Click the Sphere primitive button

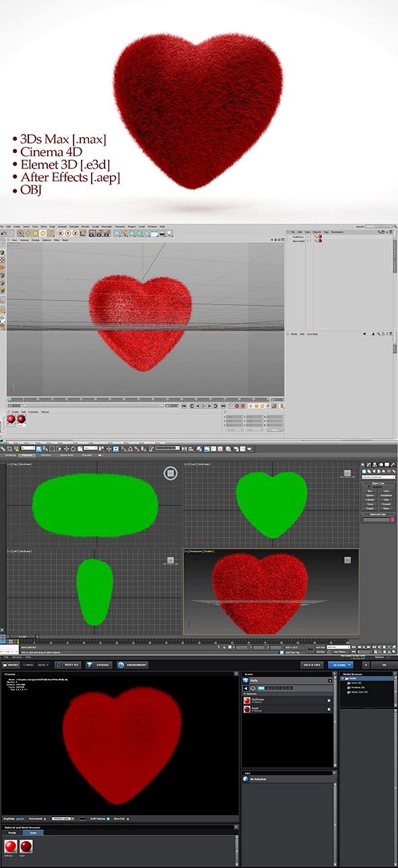(370, 495)
